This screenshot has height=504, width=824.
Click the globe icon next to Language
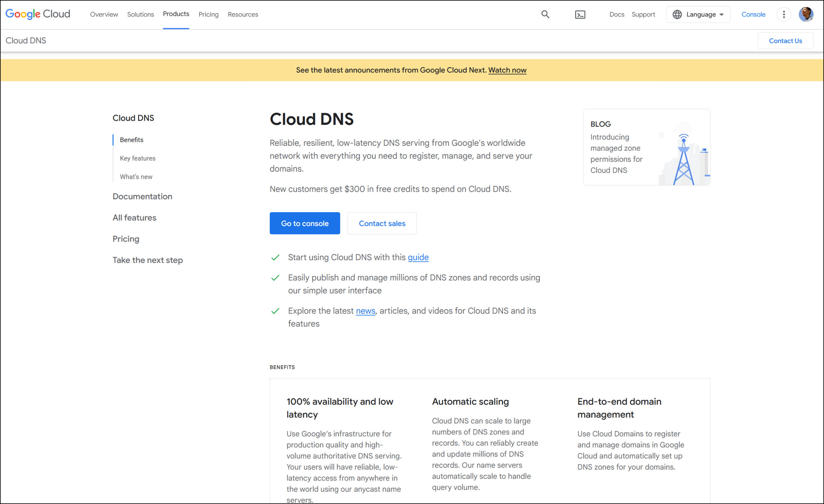(677, 14)
